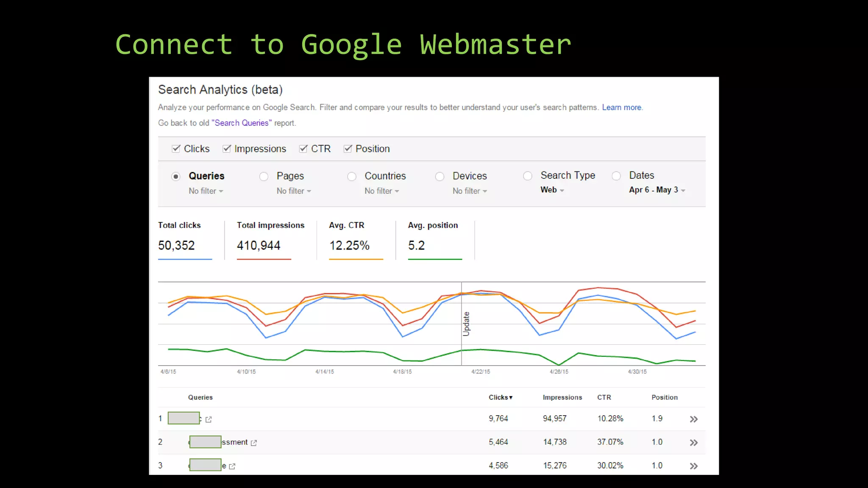Click the 5,464 clicks value
The width and height of the screenshot is (868, 488).
click(498, 442)
